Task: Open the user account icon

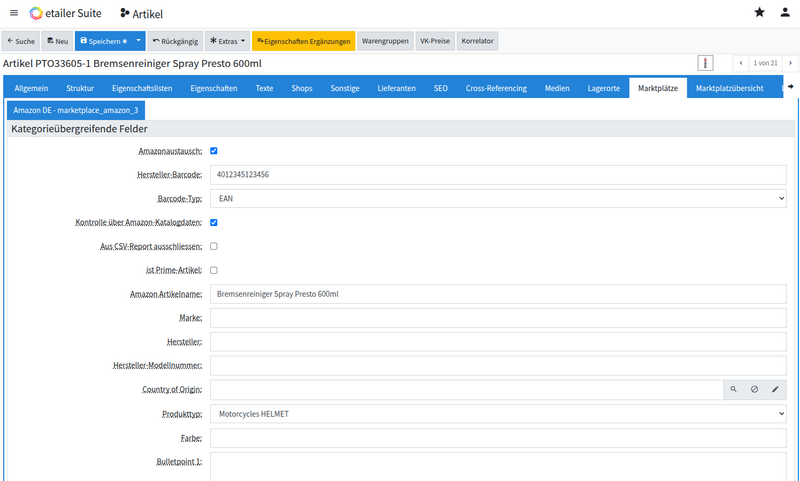Action: (785, 13)
